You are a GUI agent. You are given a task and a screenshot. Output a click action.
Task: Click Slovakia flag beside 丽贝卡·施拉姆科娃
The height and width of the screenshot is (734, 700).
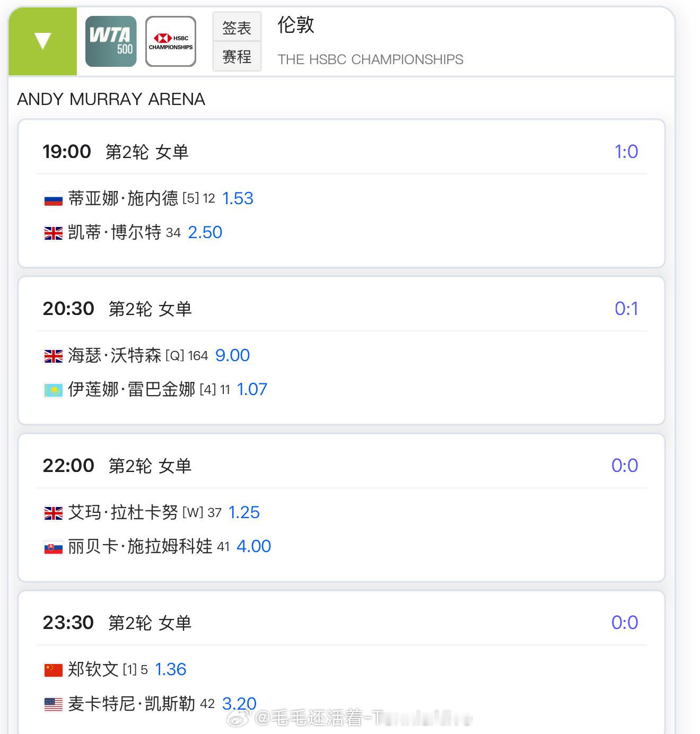coord(53,547)
